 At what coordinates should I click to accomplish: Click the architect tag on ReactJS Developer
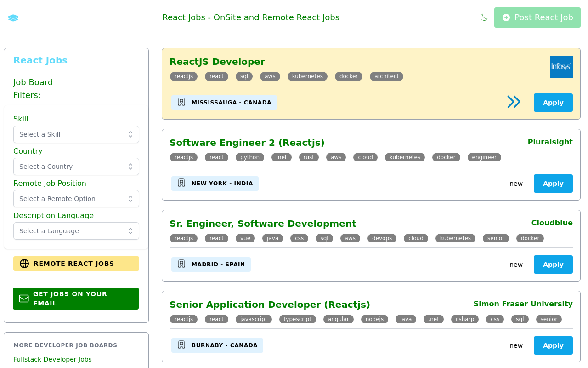pos(386,76)
